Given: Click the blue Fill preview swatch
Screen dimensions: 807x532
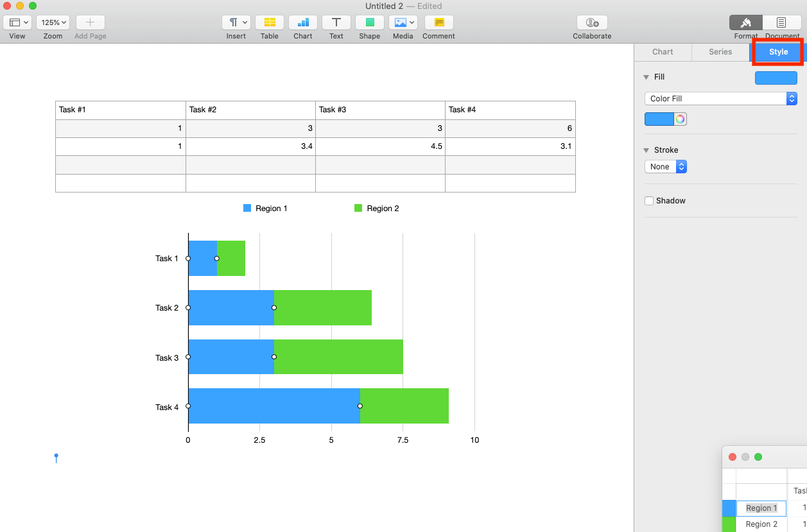Looking at the screenshot, I should (776, 78).
